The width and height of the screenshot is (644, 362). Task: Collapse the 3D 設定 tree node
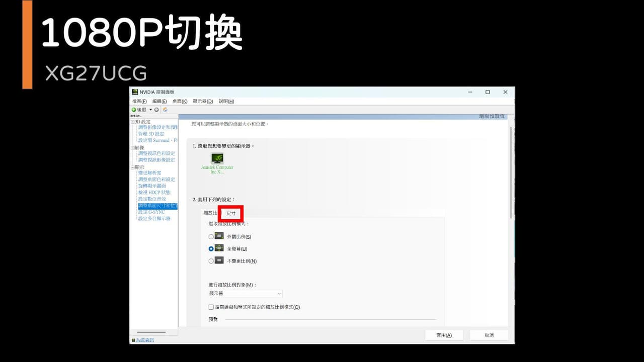tap(133, 122)
